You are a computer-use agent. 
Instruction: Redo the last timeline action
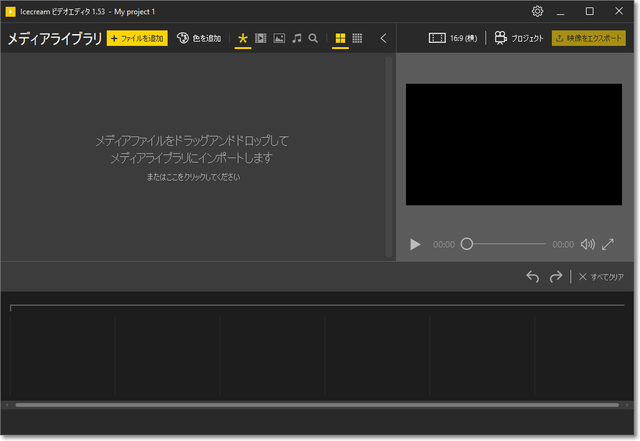pyautogui.click(x=556, y=276)
